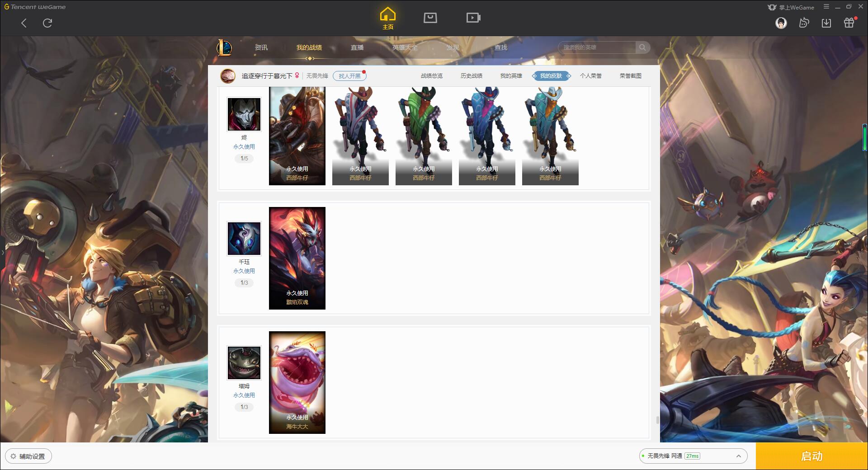Open 辅助设置 settings button
This screenshot has width=868, height=470.
point(28,456)
